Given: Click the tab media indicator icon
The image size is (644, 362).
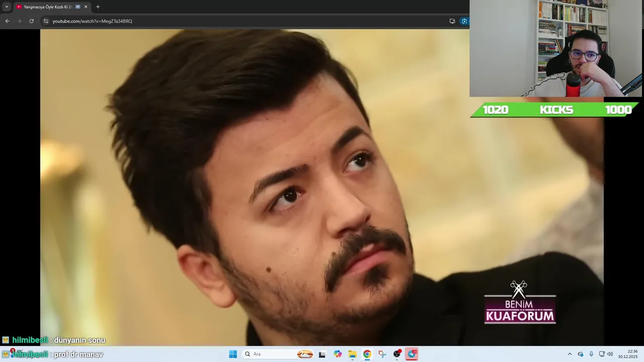Looking at the screenshot, I should (77, 7).
